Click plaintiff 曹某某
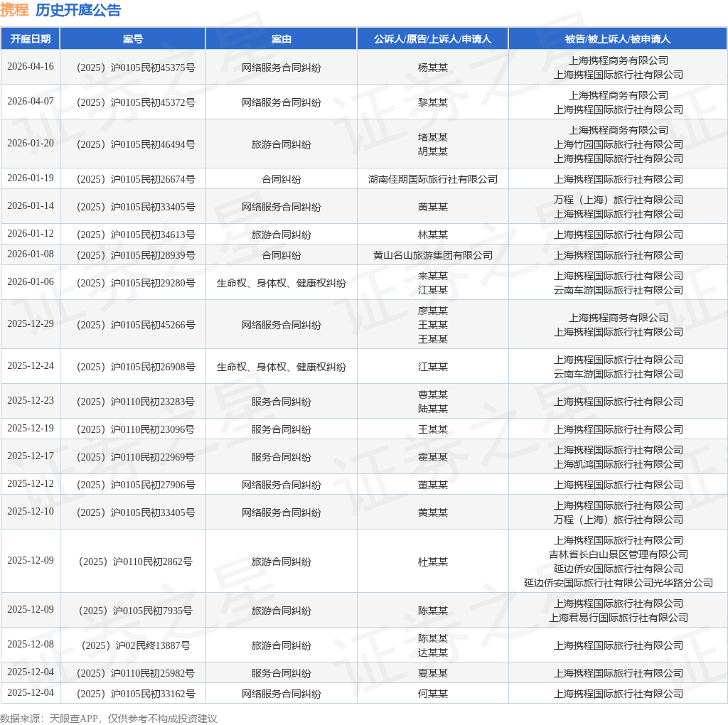Screen dimensions: 728x725 [433, 395]
